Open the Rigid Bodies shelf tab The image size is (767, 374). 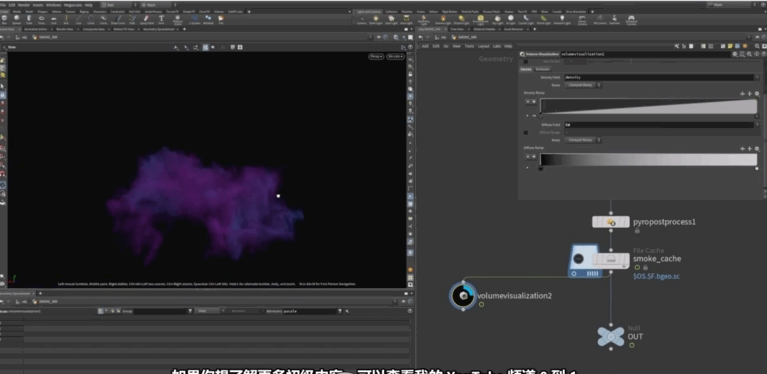click(450, 12)
